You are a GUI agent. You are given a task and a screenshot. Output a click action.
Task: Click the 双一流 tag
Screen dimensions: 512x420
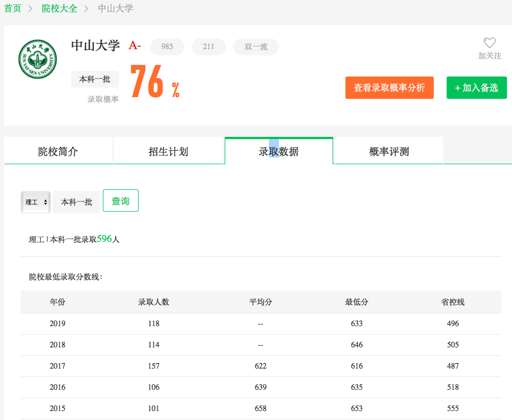(255, 47)
